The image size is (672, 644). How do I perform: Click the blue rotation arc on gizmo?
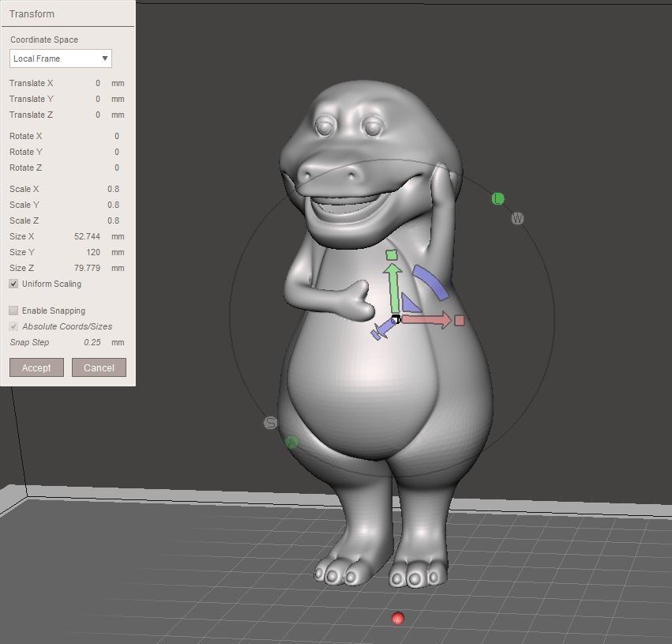click(431, 281)
